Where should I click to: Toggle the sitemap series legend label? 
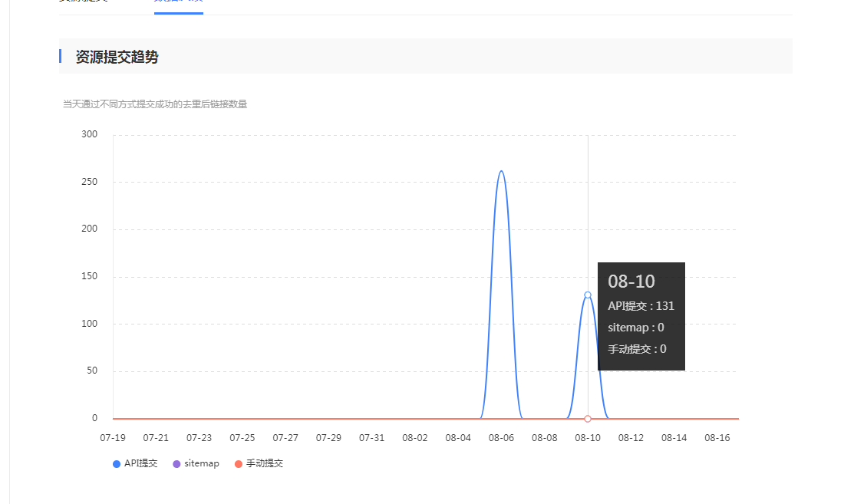pos(201,463)
